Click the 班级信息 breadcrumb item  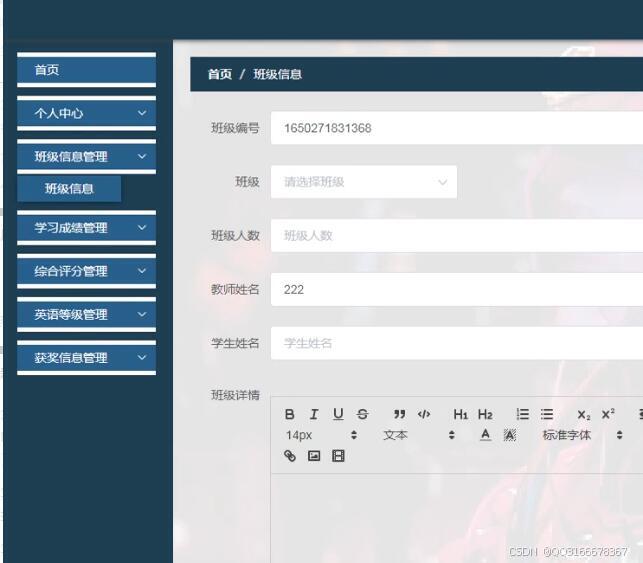point(277,74)
